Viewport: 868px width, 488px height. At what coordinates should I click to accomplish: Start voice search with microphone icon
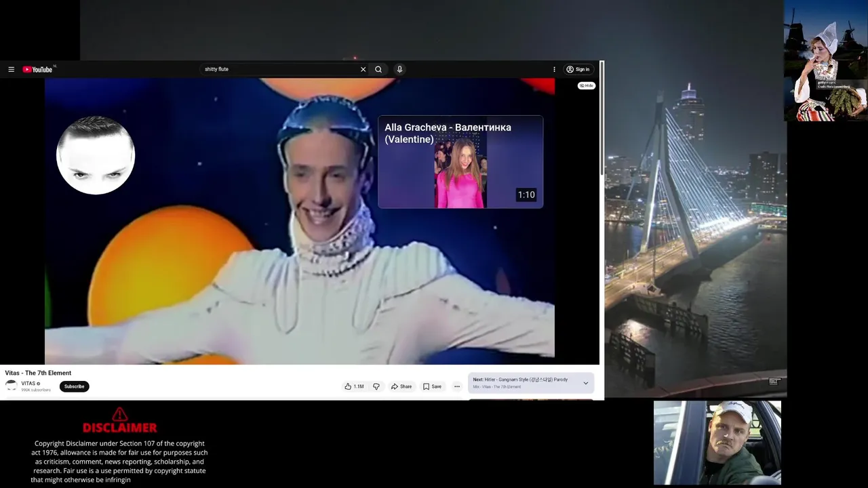click(399, 69)
